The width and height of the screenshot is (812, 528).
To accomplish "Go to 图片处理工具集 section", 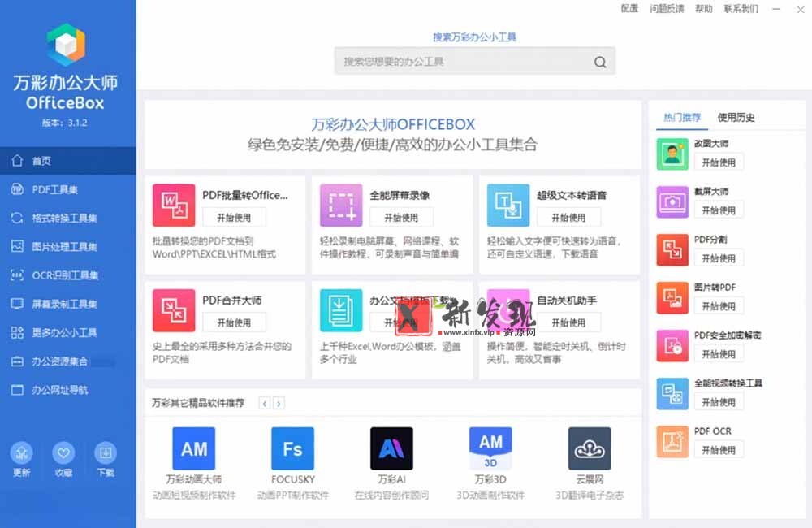I will click(x=68, y=247).
